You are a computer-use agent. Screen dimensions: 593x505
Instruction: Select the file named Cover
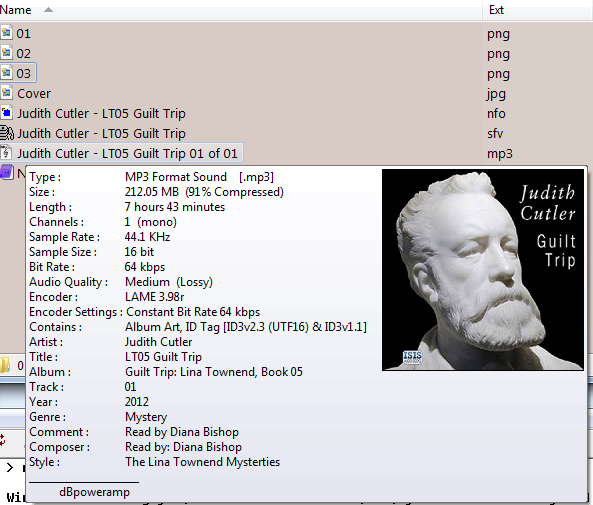34,93
